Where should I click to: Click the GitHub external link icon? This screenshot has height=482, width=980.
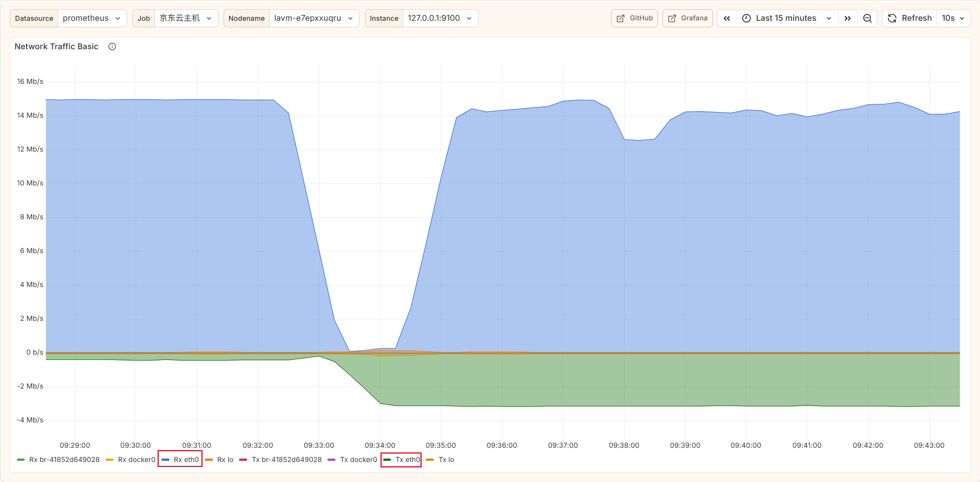(x=620, y=18)
